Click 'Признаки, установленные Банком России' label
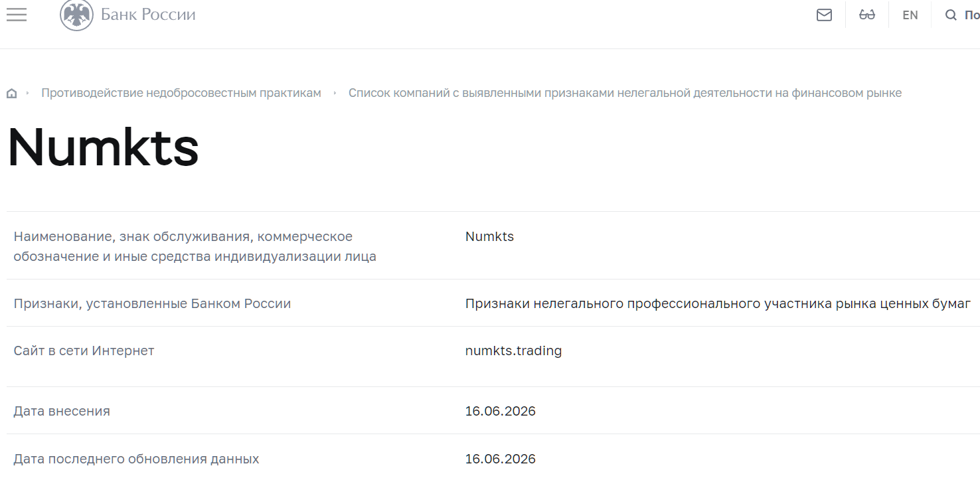This screenshot has width=980, height=480. (x=152, y=303)
